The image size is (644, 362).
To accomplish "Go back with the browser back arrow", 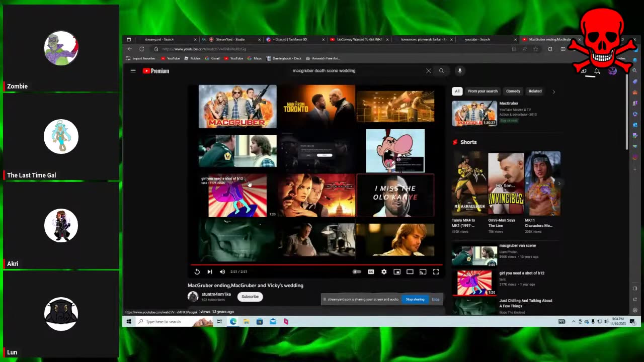I will [x=130, y=49].
